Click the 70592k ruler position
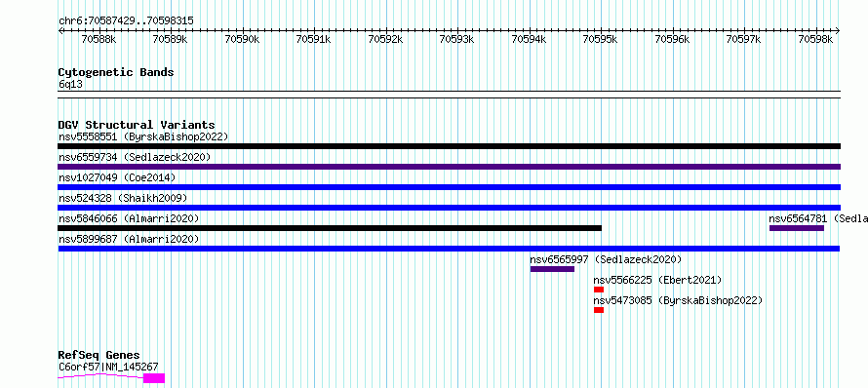 (x=386, y=39)
